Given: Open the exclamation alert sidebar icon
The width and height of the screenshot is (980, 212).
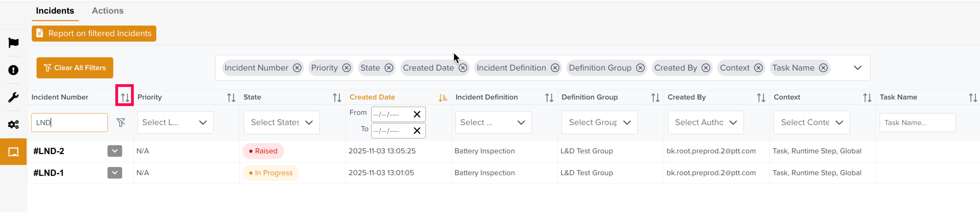Looking at the screenshot, I should pos(13,70).
